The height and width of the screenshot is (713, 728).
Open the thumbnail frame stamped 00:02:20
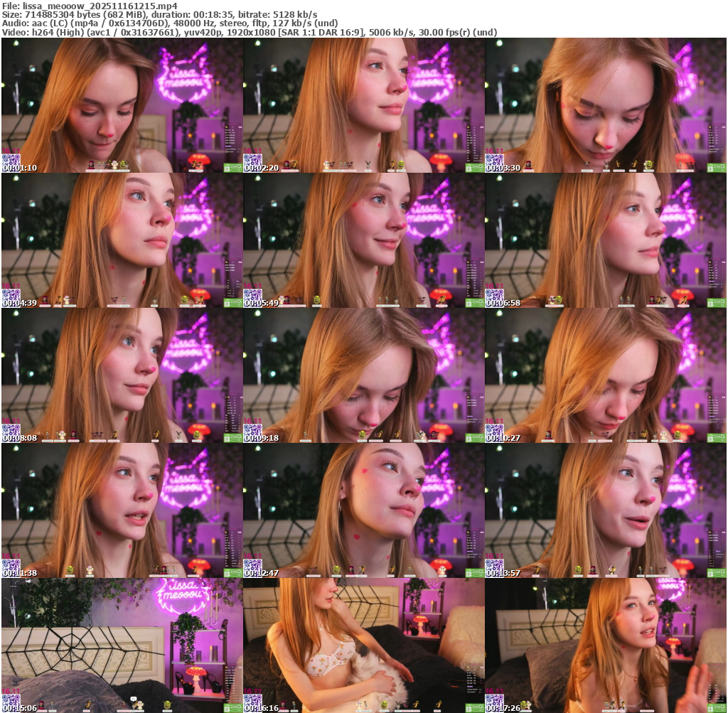pos(363,105)
